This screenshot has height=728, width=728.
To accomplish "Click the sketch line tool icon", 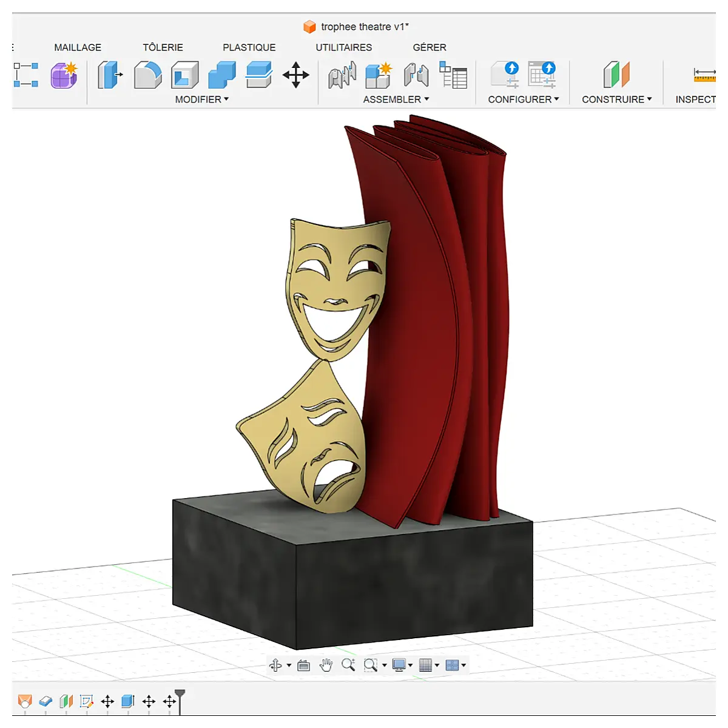I will click(x=26, y=75).
